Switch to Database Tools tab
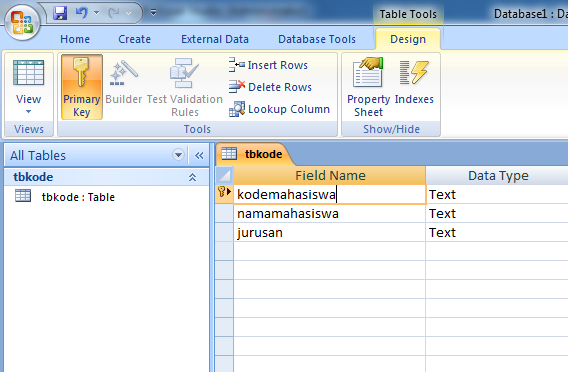 pyautogui.click(x=317, y=39)
